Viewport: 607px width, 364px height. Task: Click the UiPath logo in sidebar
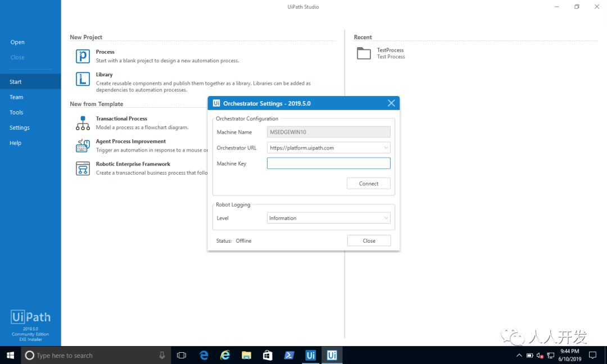click(30, 317)
